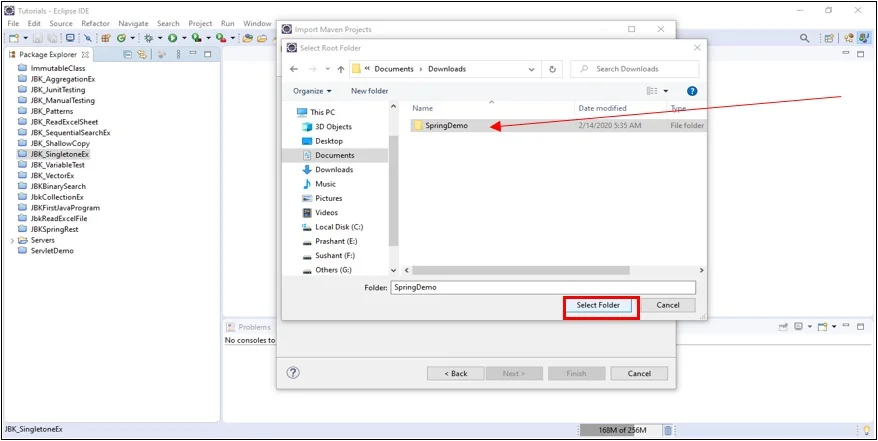878x441 pixels.
Task: Click the Search Downloads field
Action: (x=634, y=69)
